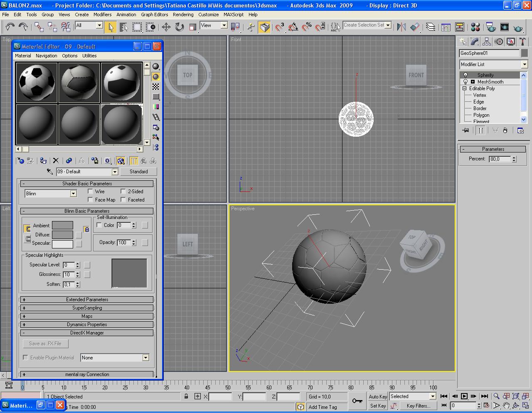Screen dimensions: 532x413
Task: Open the Render Setup dialog
Action: coord(491,27)
